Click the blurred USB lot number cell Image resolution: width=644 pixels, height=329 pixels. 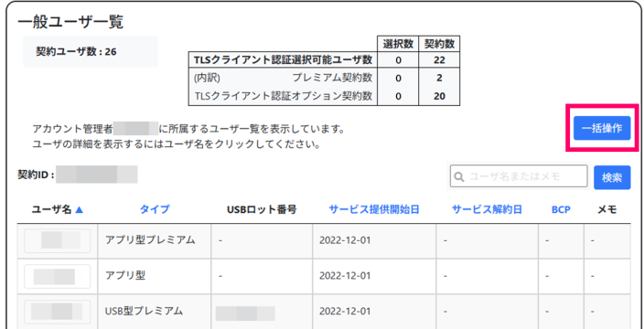tap(245, 313)
